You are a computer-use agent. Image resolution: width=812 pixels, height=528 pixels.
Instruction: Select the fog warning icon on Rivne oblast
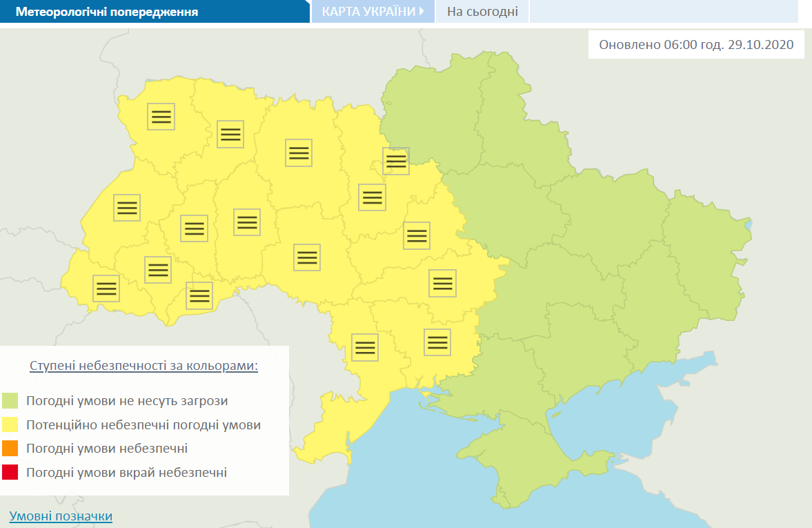[230, 134]
